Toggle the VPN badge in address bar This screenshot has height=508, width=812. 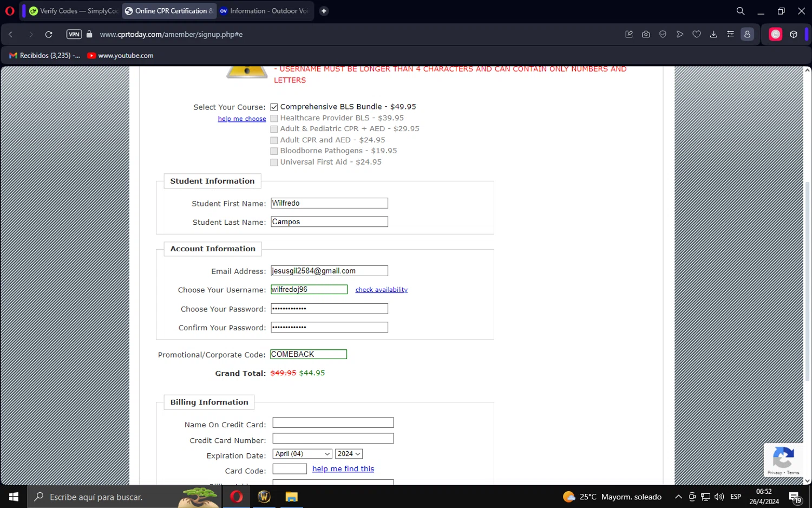coord(74,34)
